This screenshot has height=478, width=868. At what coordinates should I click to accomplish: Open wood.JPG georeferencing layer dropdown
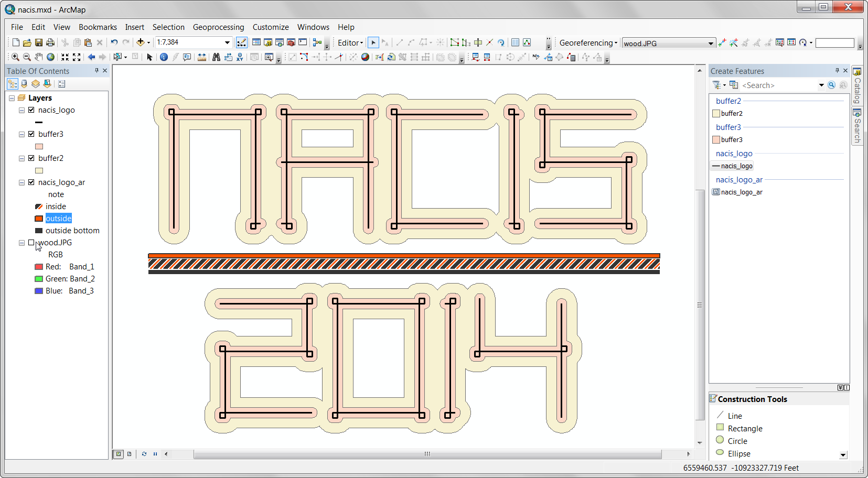711,43
